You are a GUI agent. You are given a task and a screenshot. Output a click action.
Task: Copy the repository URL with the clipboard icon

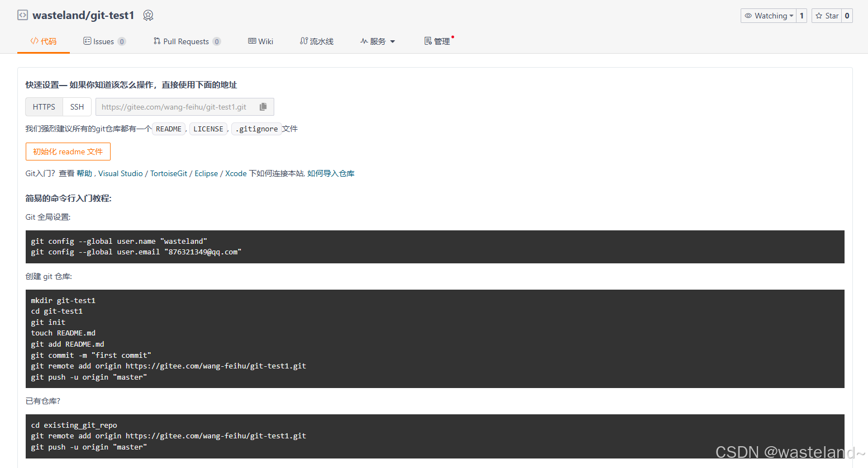(x=263, y=107)
